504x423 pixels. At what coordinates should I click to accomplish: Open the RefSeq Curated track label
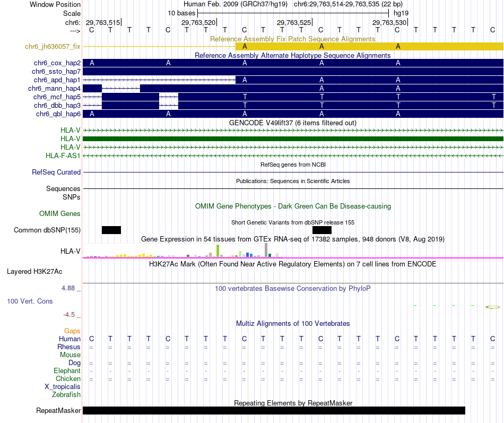point(56,172)
